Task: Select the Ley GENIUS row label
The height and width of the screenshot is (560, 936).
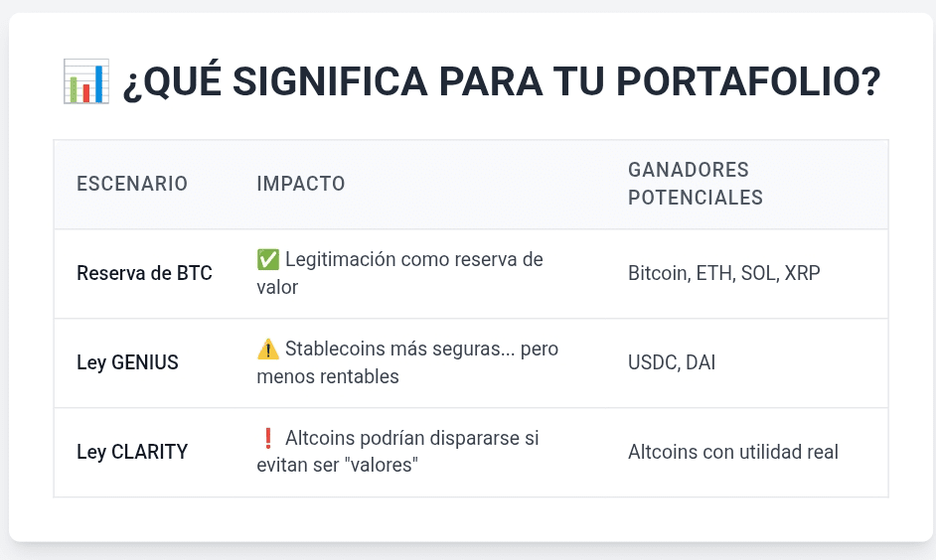Action: coord(127,362)
